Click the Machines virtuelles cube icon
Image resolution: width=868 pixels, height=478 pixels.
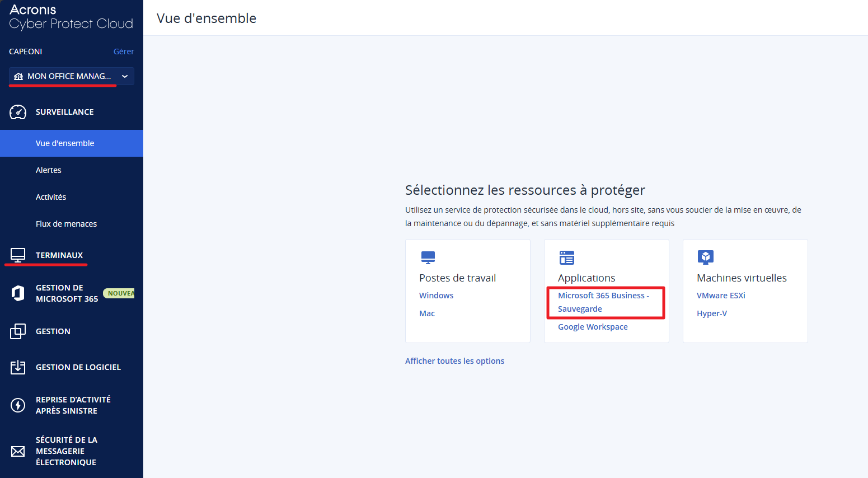pos(706,257)
